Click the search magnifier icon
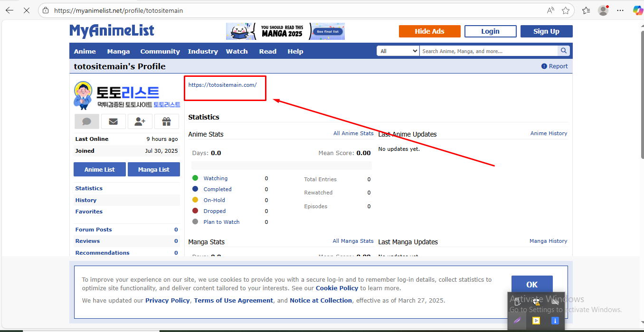The height and width of the screenshot is (332, 644). pyautogui.click(x=563, y=51)
